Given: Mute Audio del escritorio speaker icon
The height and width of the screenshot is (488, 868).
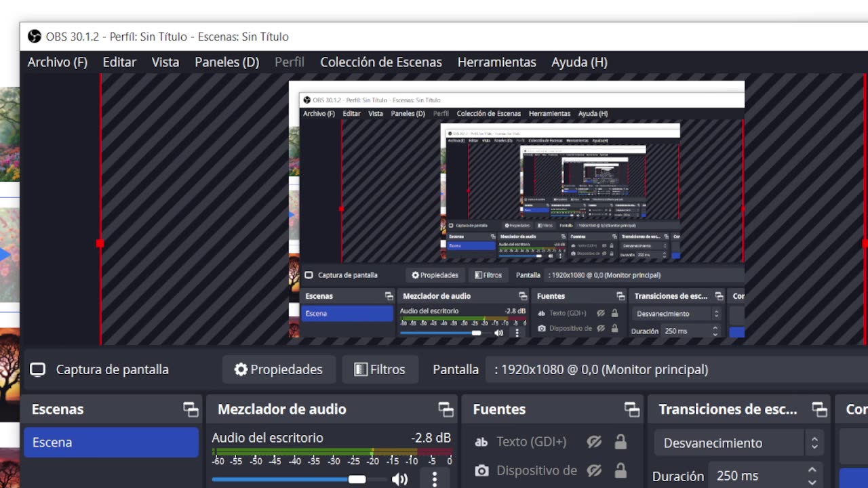Looking at the screenshot, I should click(399, 479).
